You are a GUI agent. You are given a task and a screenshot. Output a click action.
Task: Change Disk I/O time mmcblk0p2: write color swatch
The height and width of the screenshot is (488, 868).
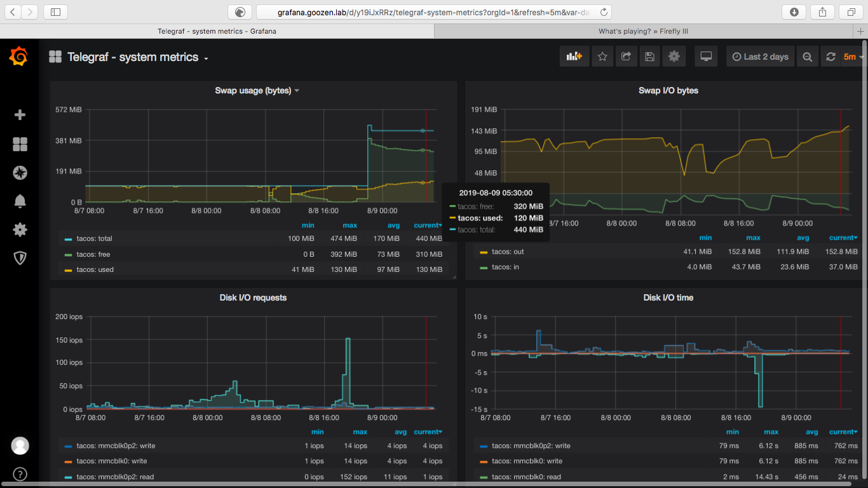coord(484,446)
